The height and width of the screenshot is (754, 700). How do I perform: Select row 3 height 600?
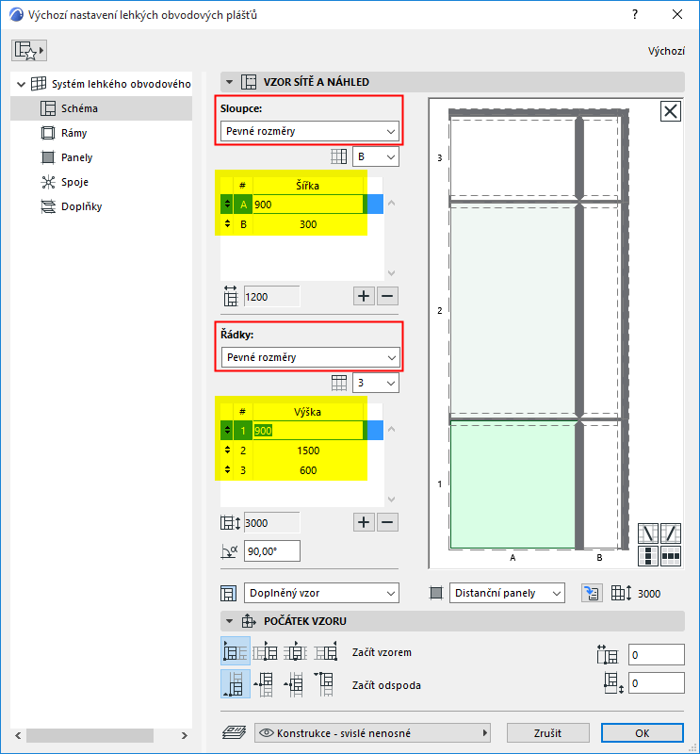[301, 470]
